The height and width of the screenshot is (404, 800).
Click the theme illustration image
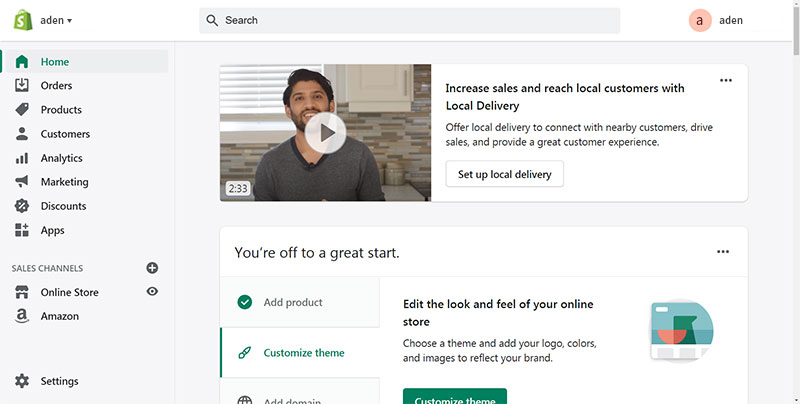coord(682,331)
